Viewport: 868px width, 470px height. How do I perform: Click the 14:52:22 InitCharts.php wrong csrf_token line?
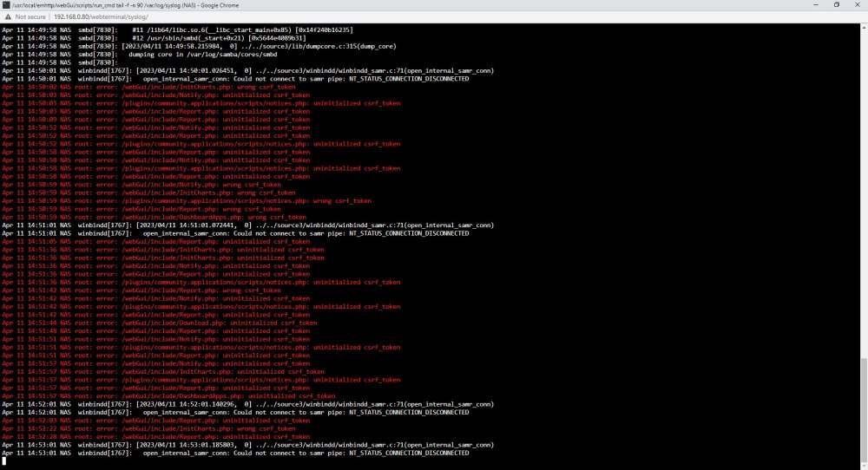tap(148, 428)
